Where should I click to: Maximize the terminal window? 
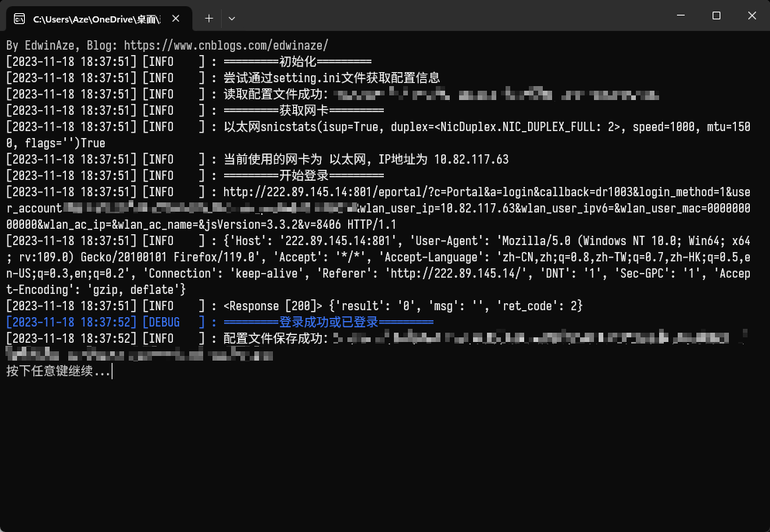[716, 16]
